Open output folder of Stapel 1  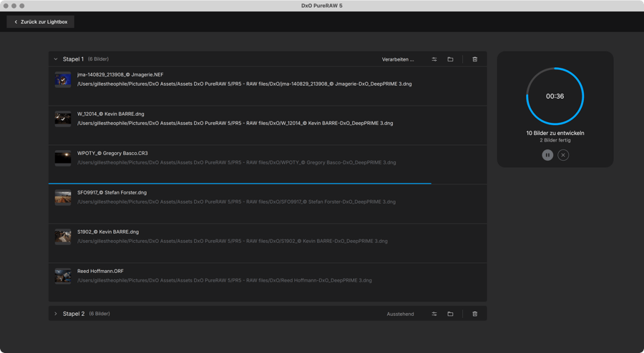pyautogui.click(x=450, y=59)
